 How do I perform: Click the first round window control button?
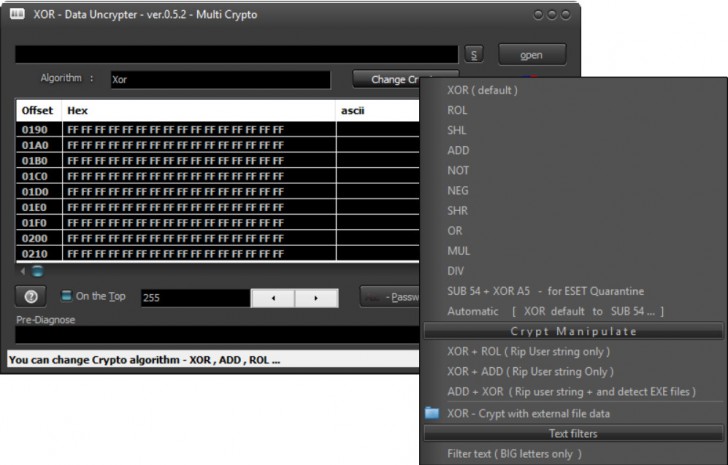(x=538, y=15)
